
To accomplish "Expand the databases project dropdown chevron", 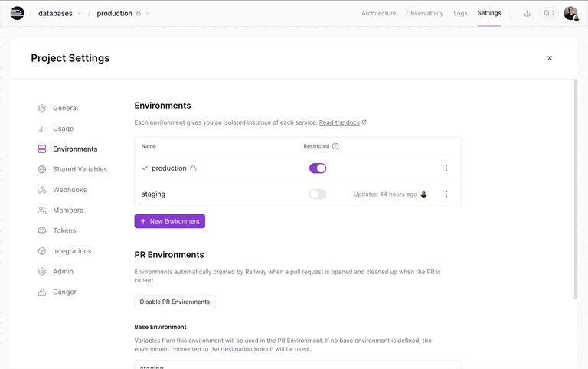I will [x=79, y=14].
